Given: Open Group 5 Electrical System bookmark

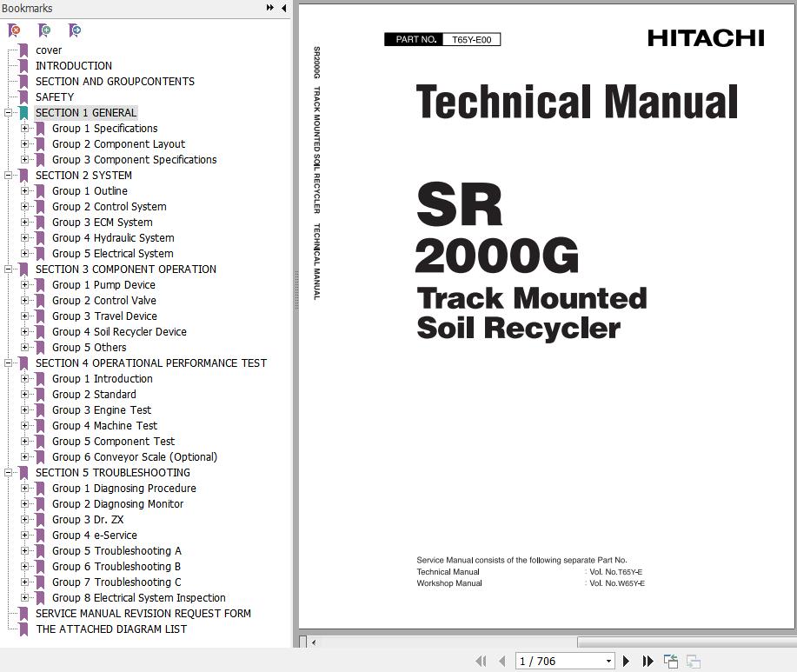Looking at the screenshot, I should [x=113, y=254].
